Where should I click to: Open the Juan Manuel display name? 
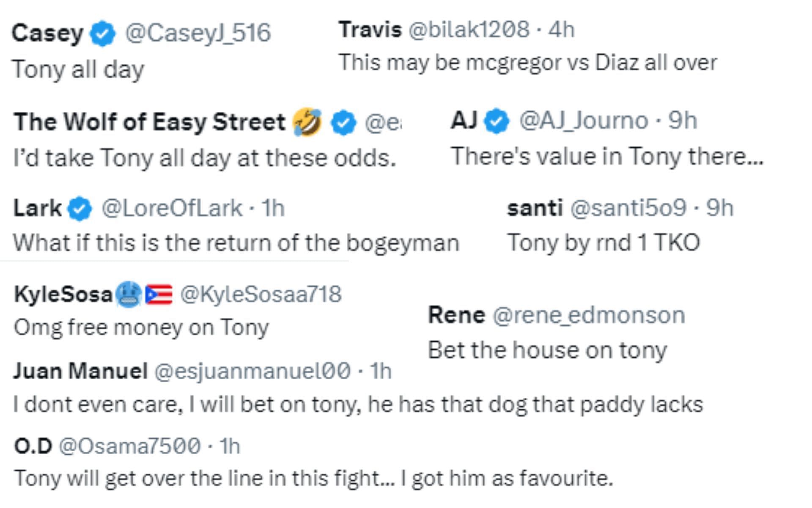pos(80,371)
